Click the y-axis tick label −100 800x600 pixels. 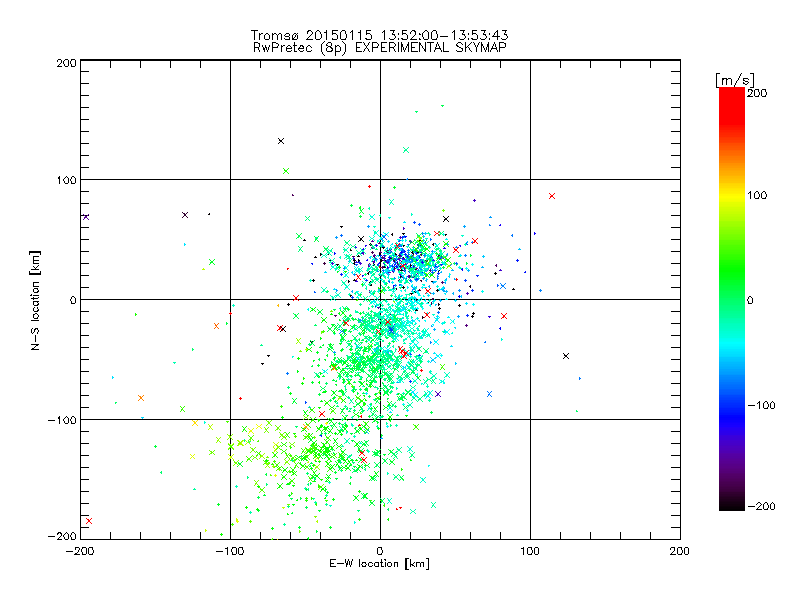pos(62,420)
